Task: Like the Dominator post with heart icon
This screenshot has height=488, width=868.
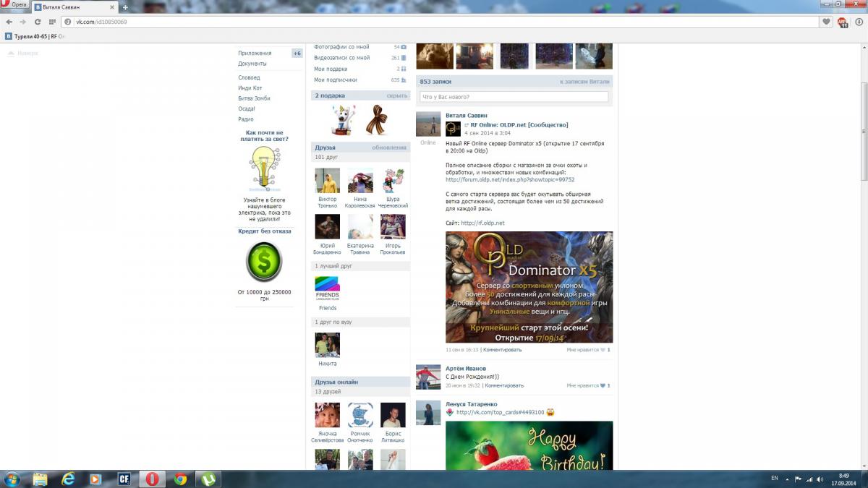Action: point(603,349)
